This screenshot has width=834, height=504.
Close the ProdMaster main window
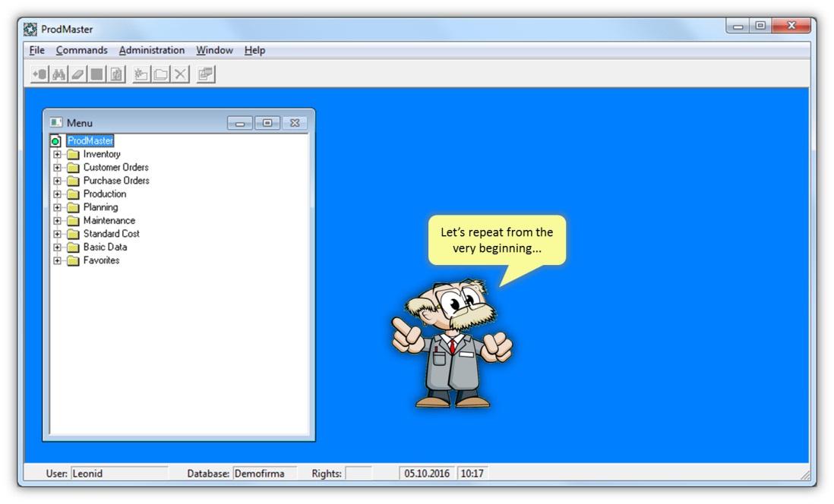[x=791, y=26]
